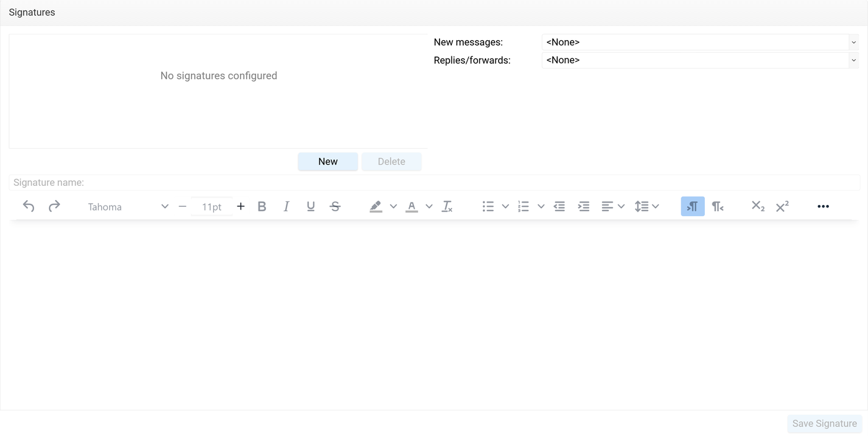868x436 pixels.
Task: Insert a numbered list
Action: [x=523, y=206]
